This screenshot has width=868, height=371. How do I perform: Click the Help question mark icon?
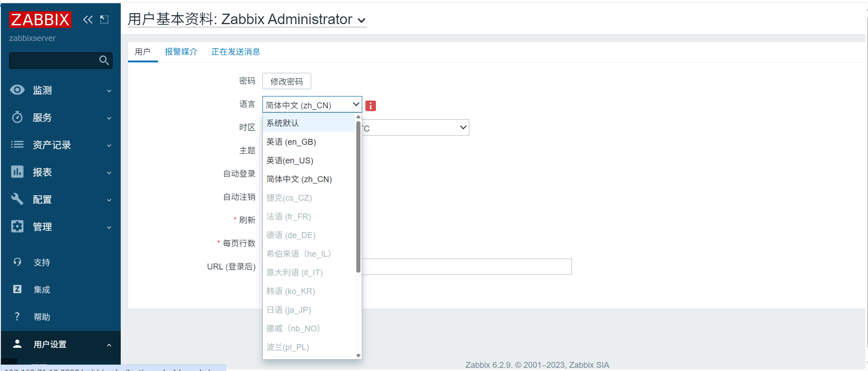pos(17,316)
